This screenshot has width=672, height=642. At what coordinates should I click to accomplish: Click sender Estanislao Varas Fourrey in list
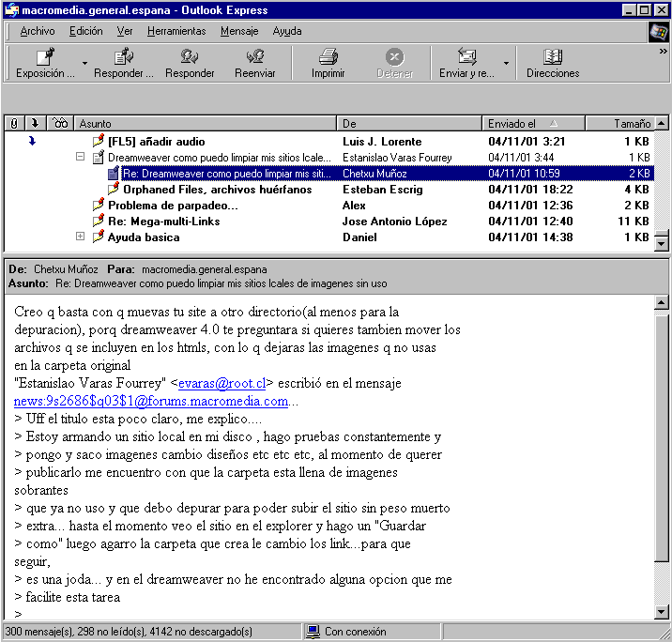397,158
